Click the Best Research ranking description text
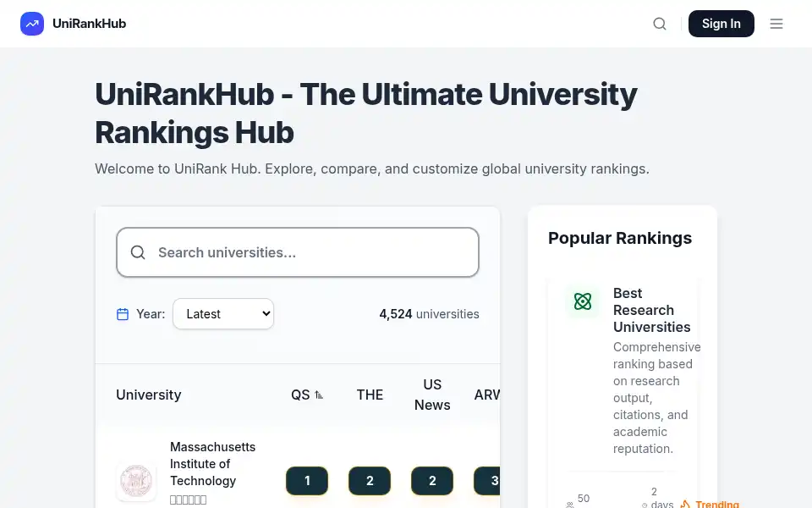 pyautogui.click(x=656, y=398)
